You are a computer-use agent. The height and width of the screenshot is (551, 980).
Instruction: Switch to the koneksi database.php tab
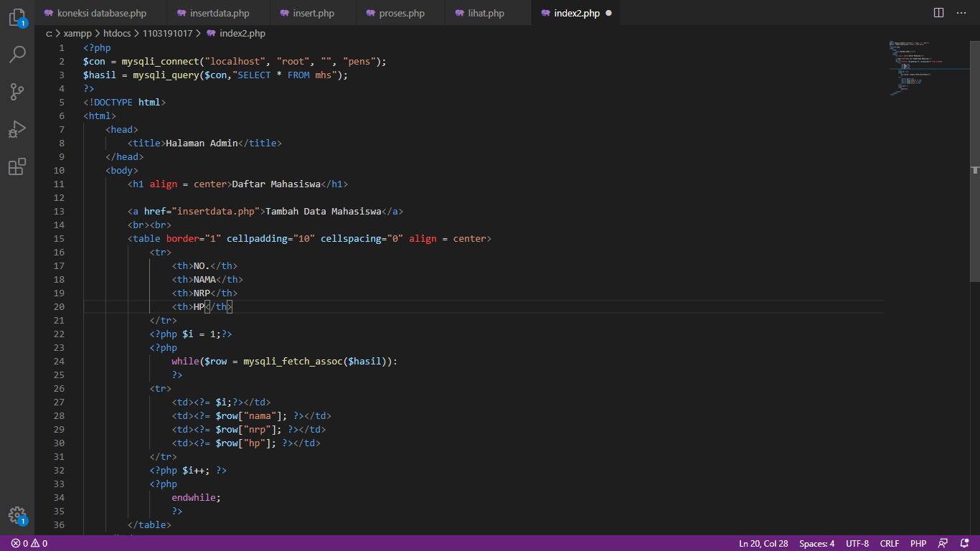[100, 13]
